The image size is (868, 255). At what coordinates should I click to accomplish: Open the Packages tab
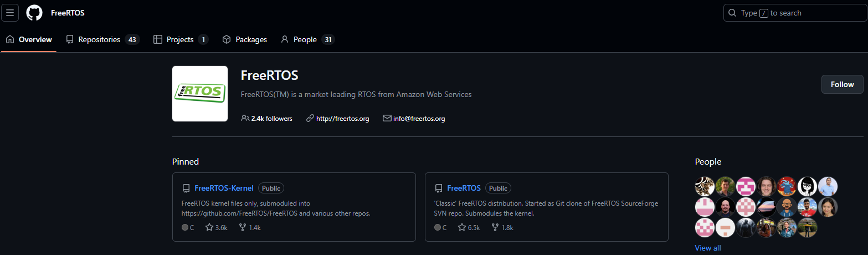(x=244, y=39)
